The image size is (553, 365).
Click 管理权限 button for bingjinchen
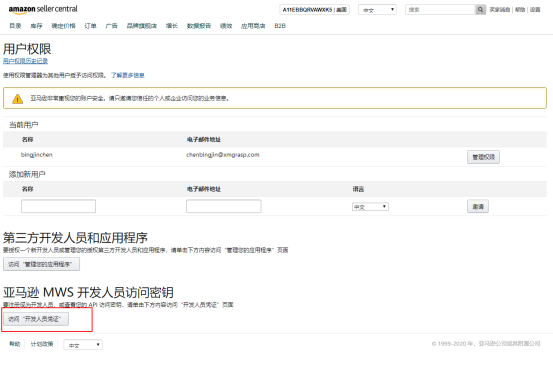(x=484, y=157)
